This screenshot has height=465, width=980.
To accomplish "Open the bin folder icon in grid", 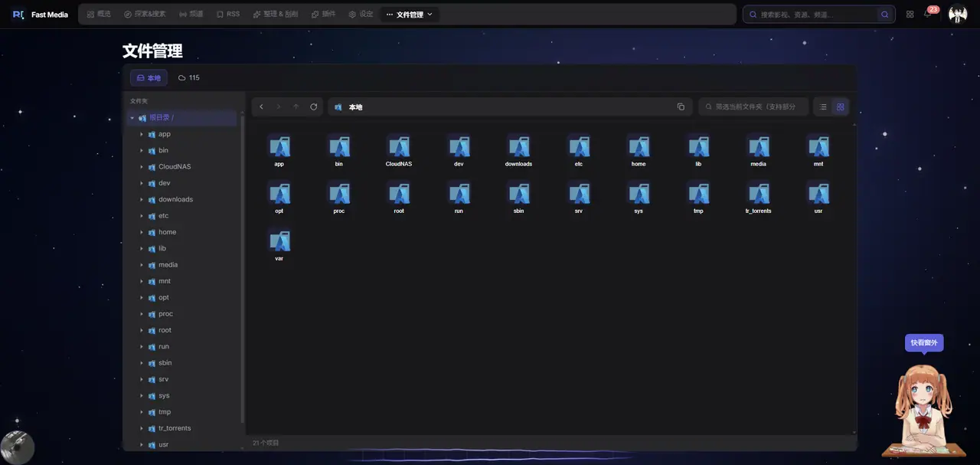I will click(x=339, y=146).
